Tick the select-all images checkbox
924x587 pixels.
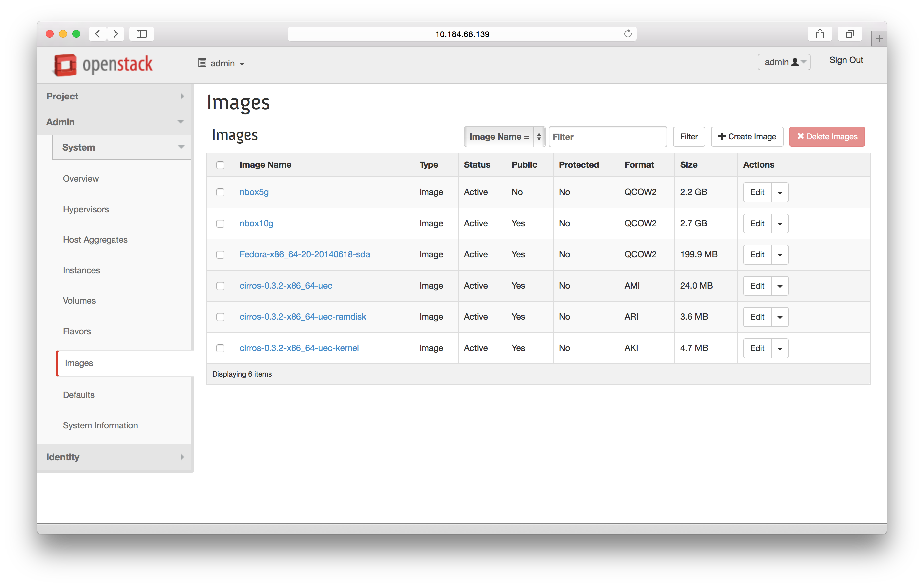220,165
